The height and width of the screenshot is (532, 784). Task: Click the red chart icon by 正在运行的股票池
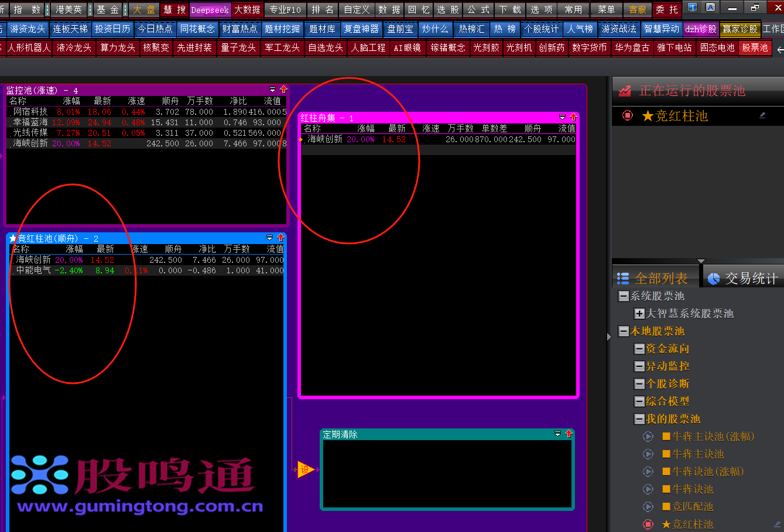pyautogui.click(x=625, y=91)
